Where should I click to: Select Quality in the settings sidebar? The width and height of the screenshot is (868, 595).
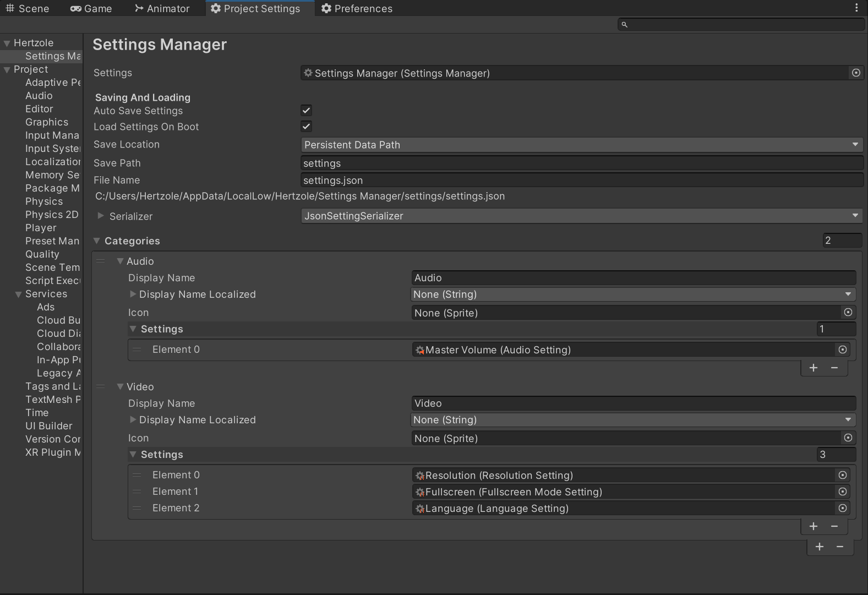pos(42,254)
